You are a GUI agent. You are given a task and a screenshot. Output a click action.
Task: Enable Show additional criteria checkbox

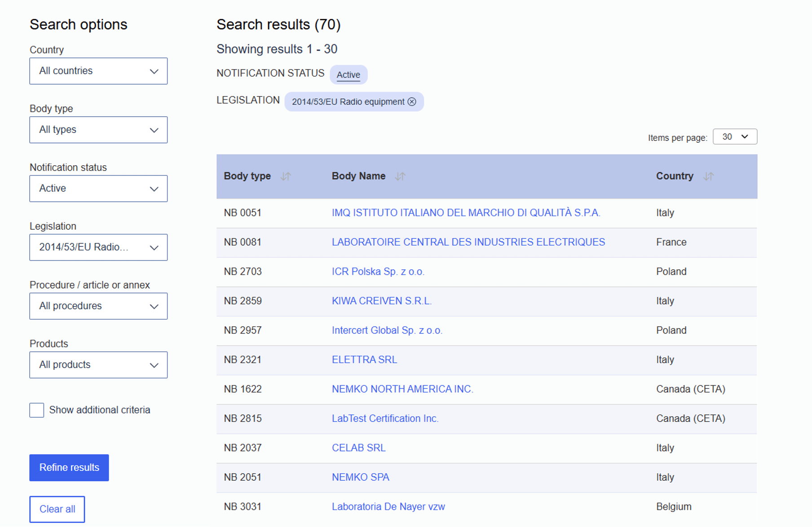tap(37, 410)
